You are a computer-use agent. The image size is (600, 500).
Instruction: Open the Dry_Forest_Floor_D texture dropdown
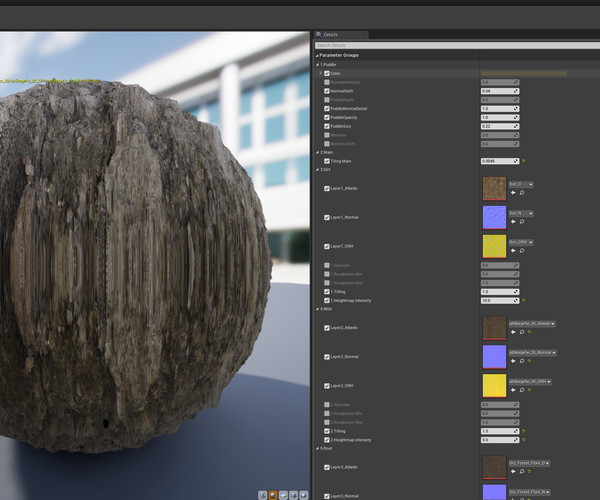click(530, 463)
